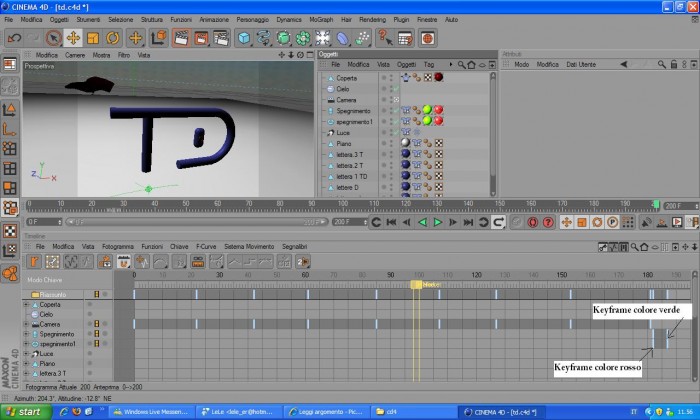Click the lock icon in the Attributi panel

[674, 65]
